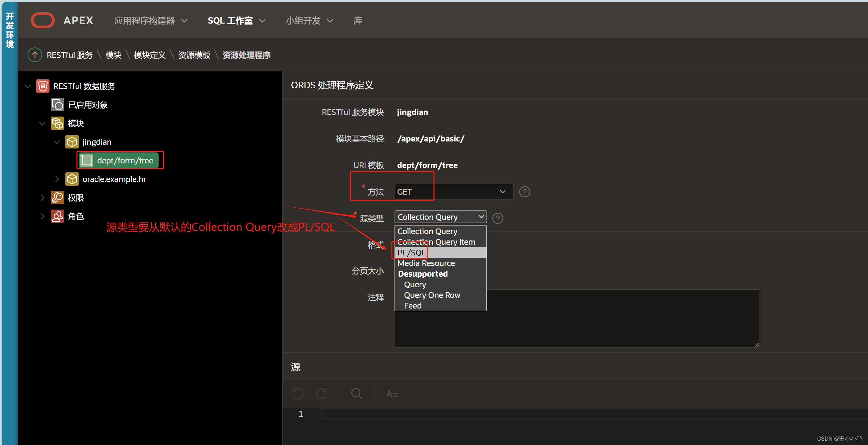Click the Oracle APEX logo

pyautogui.click(x=43, y=21)
